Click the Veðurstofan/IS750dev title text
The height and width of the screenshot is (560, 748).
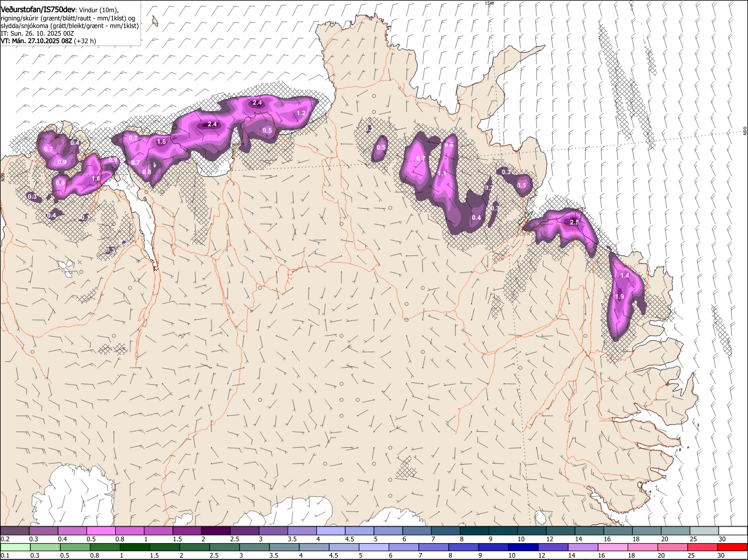point(38,9)
